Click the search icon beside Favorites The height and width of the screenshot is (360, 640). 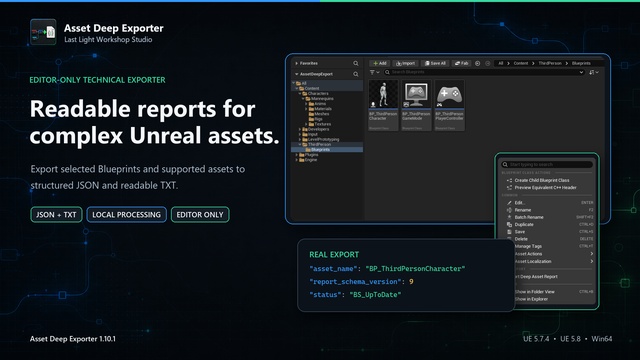(x=356, y=63)
